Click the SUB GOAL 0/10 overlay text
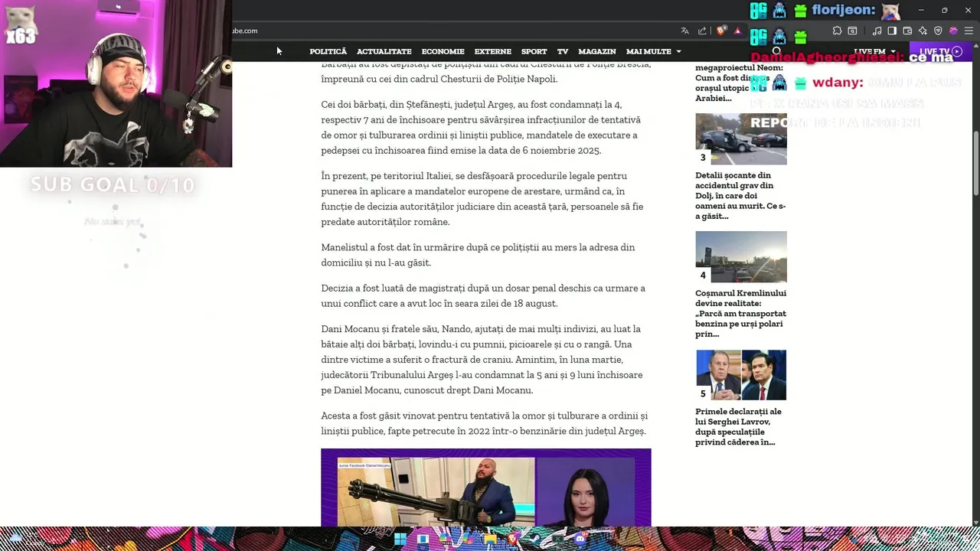The width and height of the screenshot is (980, 551). pos(113,184)
